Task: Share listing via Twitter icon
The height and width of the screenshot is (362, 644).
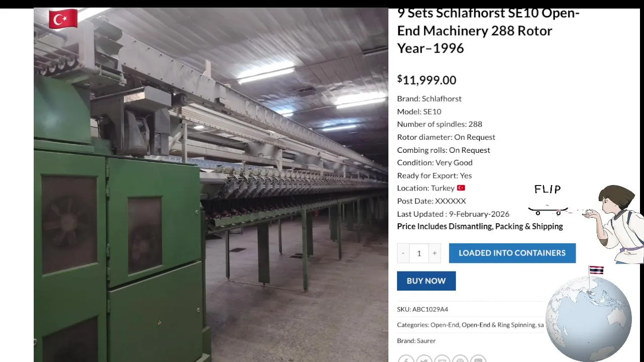Action: point(424,359)
